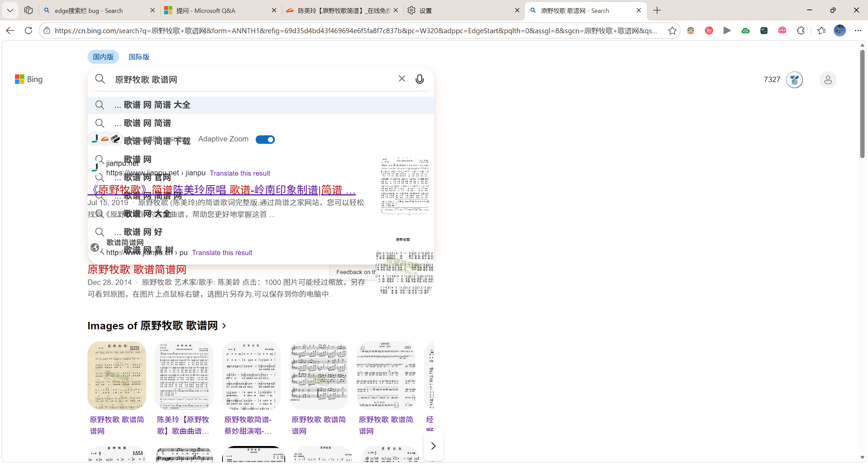Go back to the previous page
The width and height of the screenshot is (868, 464).
(x=10, y=31)
